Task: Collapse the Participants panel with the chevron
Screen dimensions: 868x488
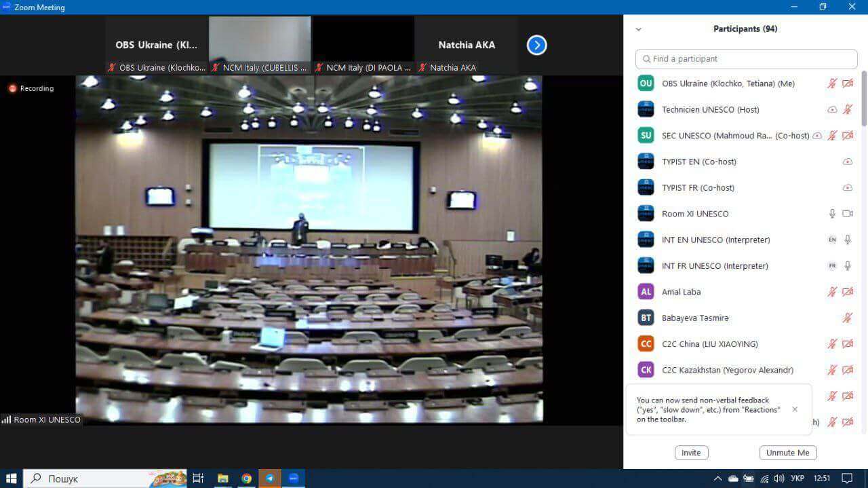Action: click(x=638, y=29)
